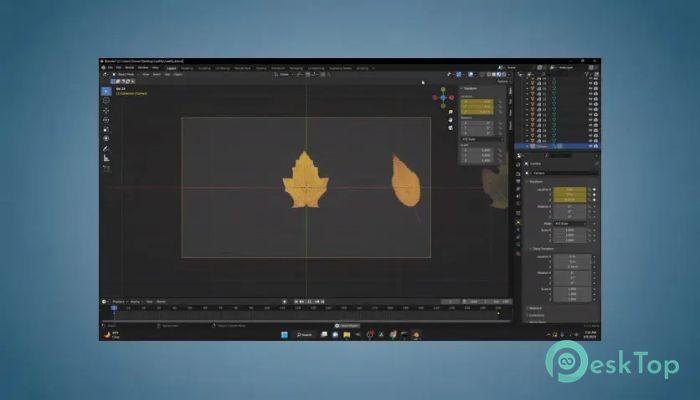This screenshot has height=400, width=700.
Task: Expand the Relations section in properties
Action: [535, 308]
